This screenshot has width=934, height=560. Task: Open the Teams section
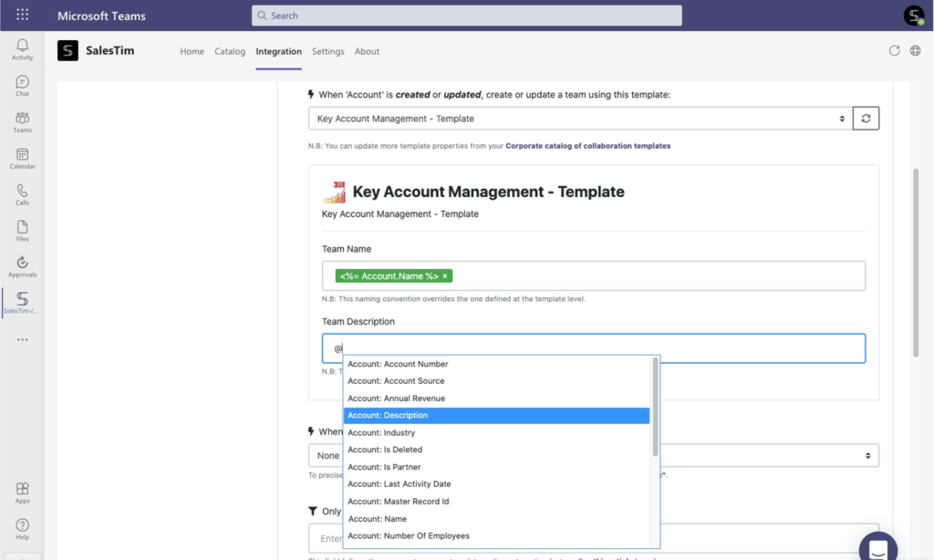22,122
